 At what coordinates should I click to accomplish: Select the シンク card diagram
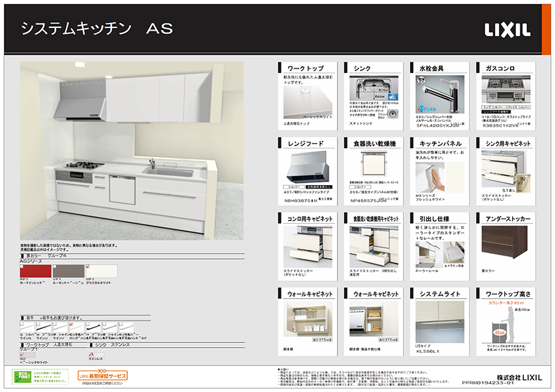point(373,88)
